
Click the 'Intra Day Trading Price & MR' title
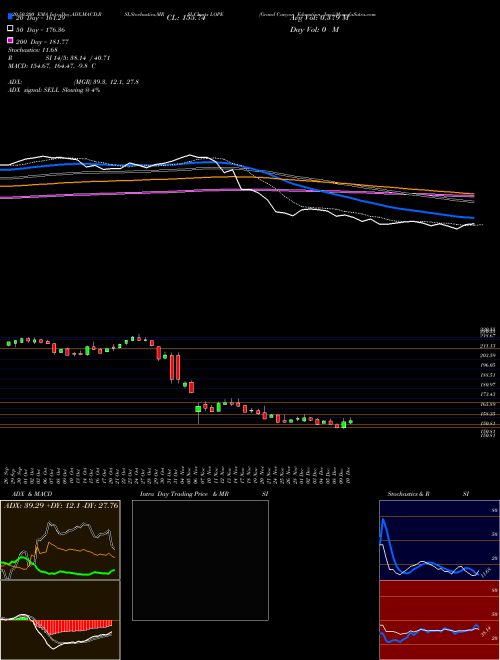pyautogui.click(x=184, y=494)
